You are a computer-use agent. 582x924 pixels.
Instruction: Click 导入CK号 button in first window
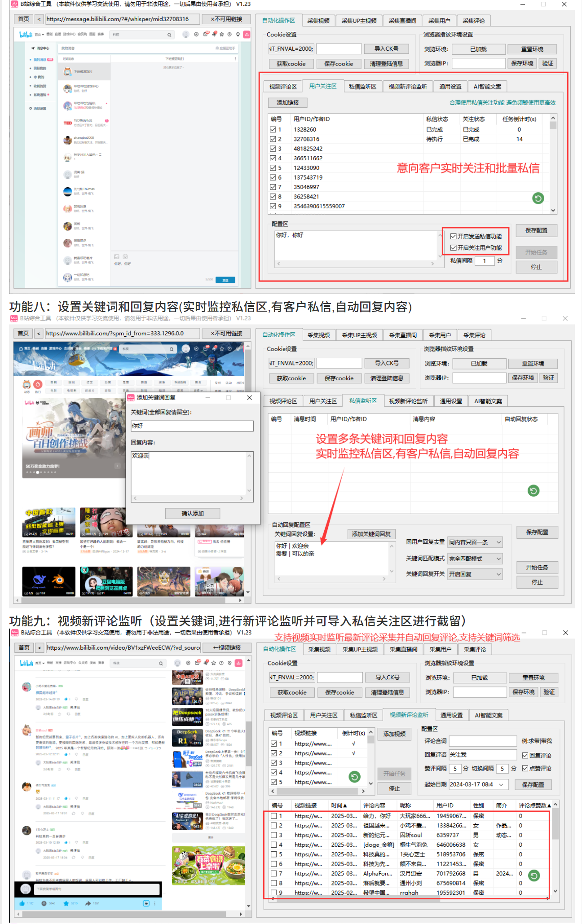tap(386, 48)
